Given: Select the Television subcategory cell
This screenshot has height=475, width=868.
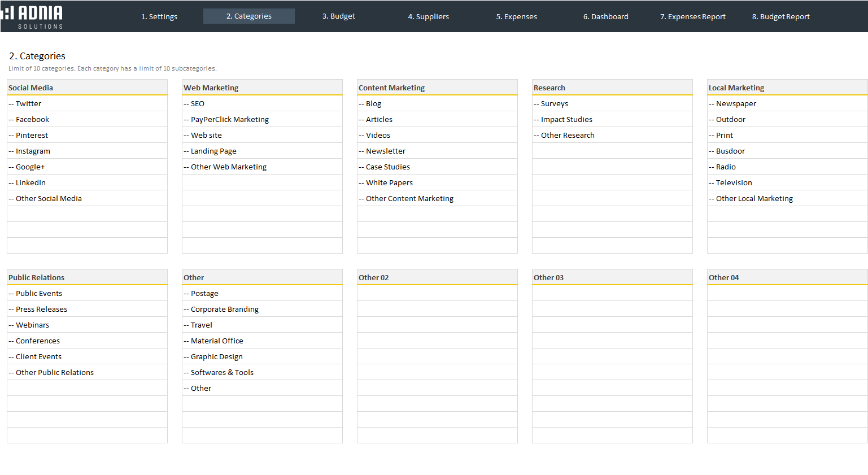Looking at the screenshot, I should [787, 182].
